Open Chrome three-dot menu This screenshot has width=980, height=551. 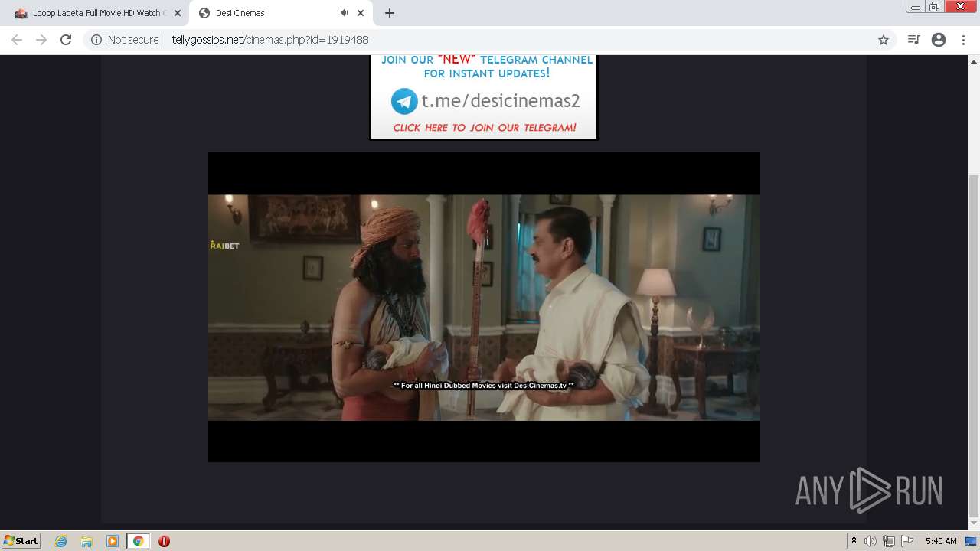[963, 40]
